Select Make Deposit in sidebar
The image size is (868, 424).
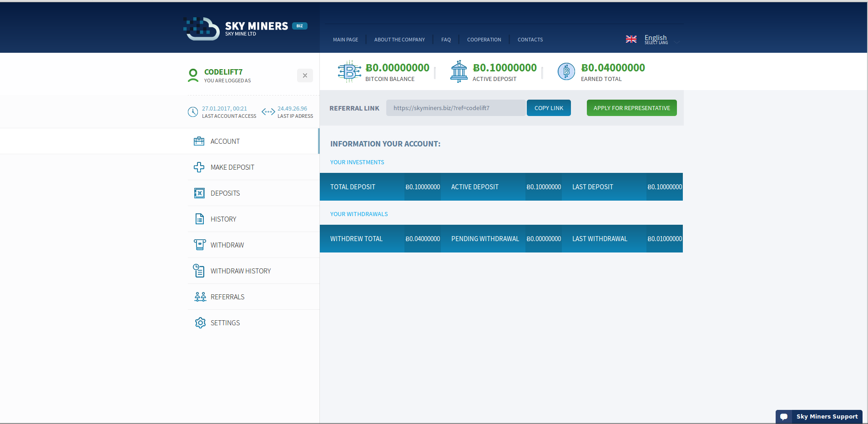pos(232,167)
